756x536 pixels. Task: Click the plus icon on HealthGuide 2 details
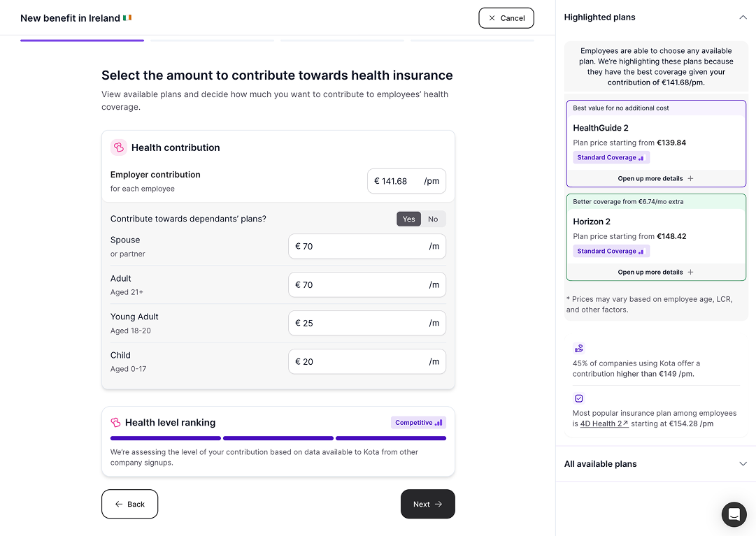pos(690,178)
